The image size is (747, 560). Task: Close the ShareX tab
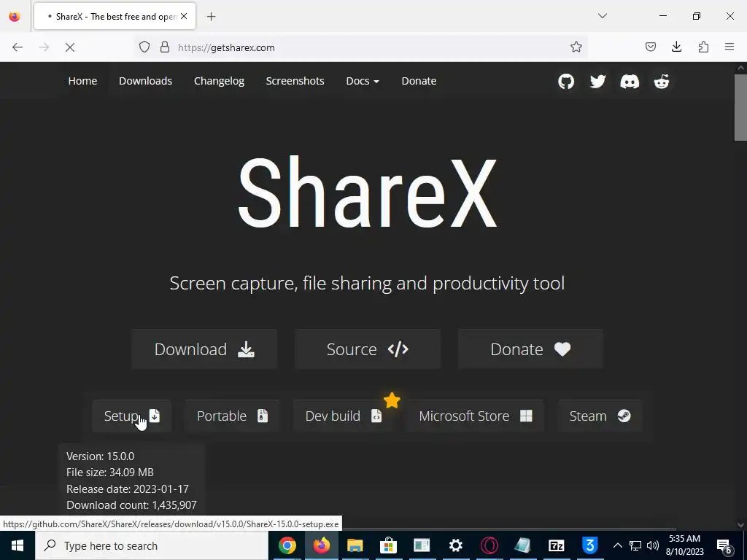pos(184,16)
